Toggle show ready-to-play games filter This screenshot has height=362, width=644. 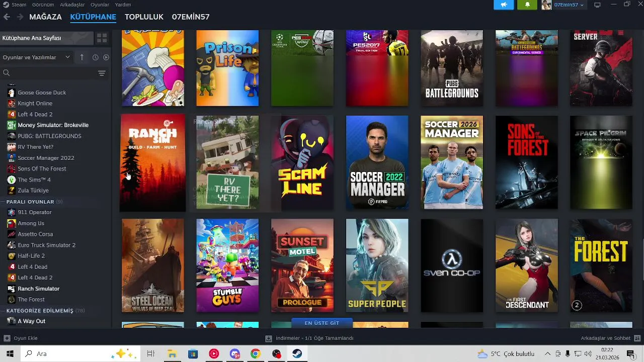pos(106,57)
